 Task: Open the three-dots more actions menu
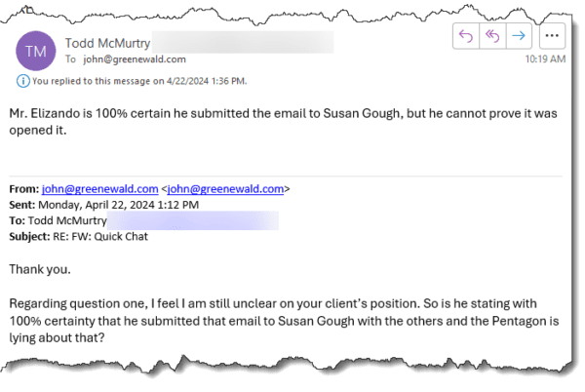(x=552, y=36)
